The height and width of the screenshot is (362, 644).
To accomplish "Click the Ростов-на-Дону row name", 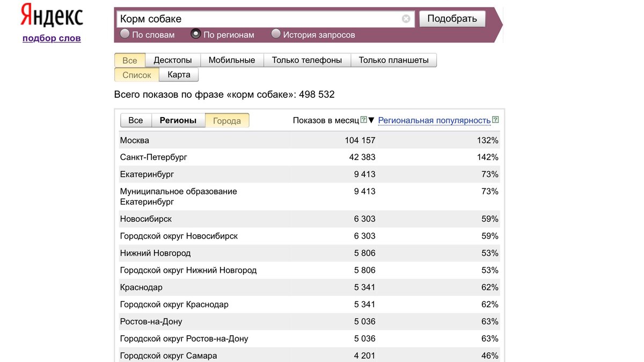I will click(x=151, y=321).
